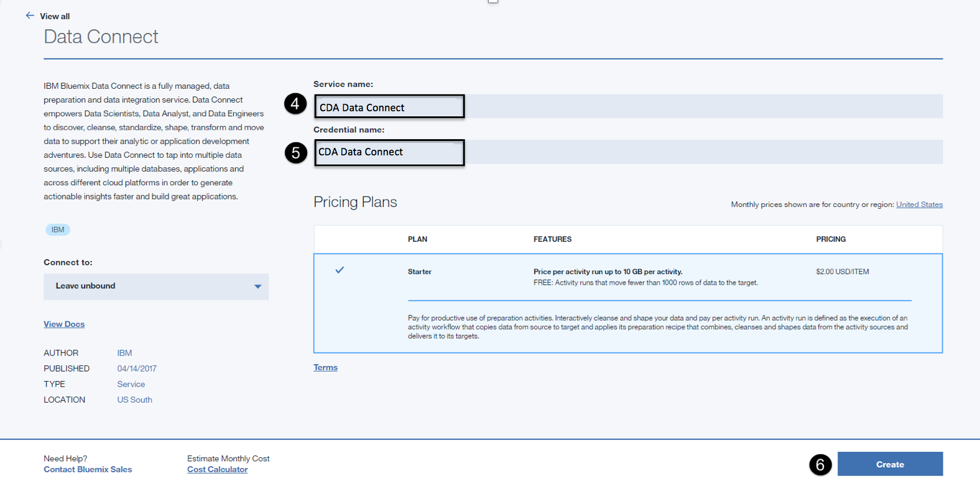This screenshot has height=481, width=980.
Task: Change region via United States link
Action: point(919,204)
